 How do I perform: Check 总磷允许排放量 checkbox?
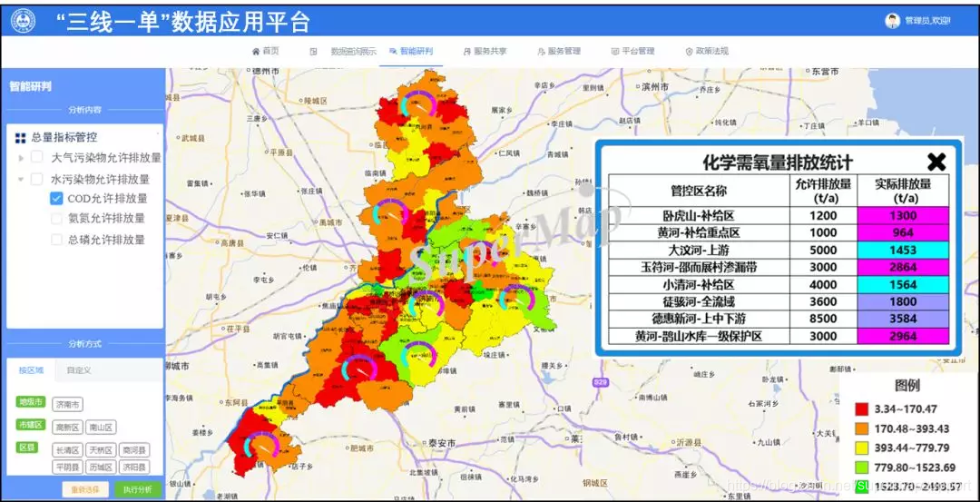(56, 240)
